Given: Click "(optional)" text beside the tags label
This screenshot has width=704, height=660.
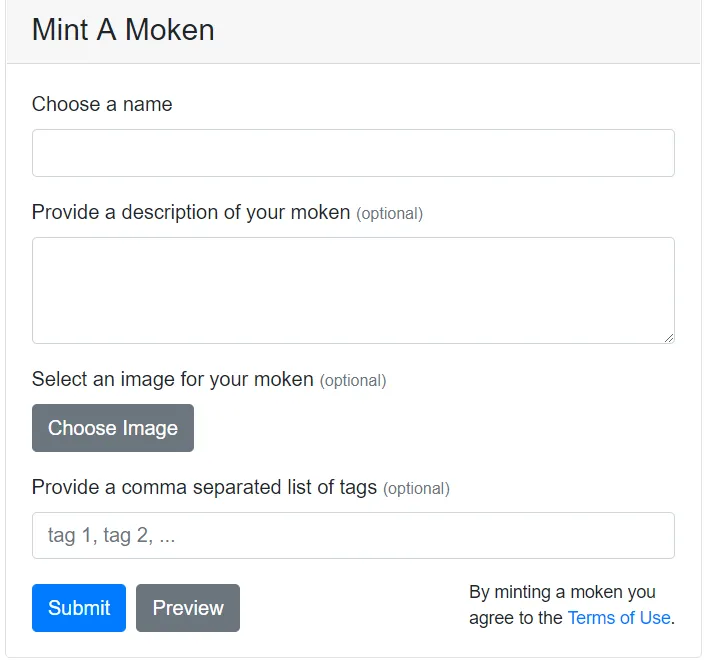Looking at the screenshot, I should [416, 489].
